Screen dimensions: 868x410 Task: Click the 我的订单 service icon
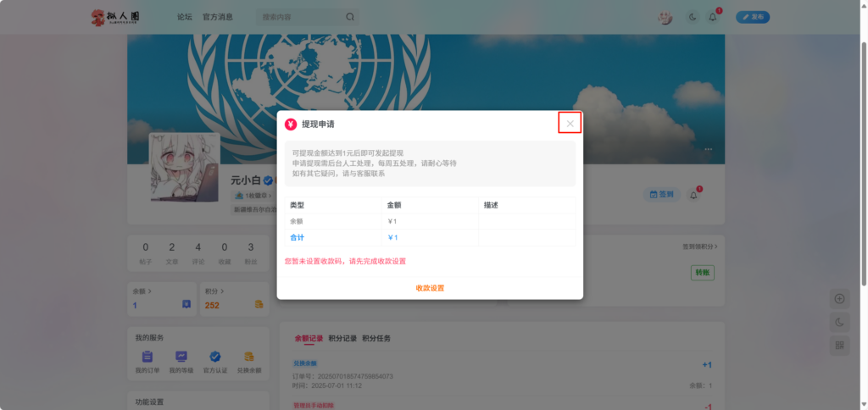coord(147,357)
